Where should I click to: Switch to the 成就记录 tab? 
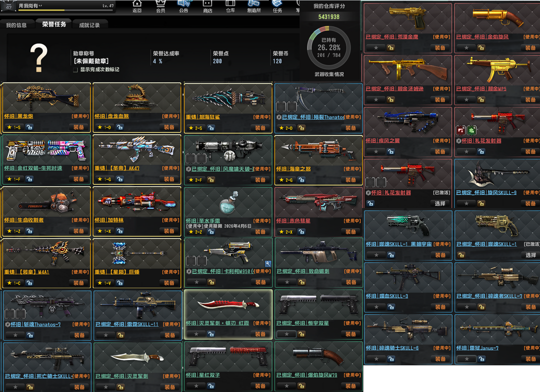(89, 25)
